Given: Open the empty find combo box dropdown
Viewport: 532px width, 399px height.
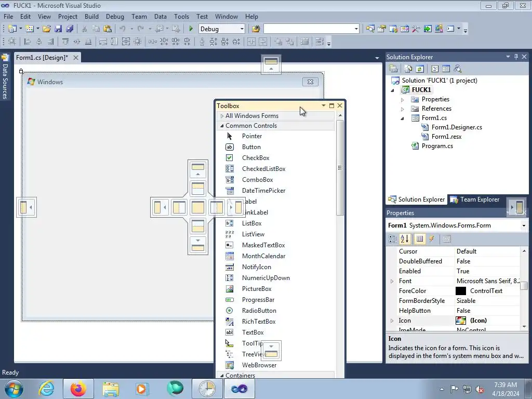Looking at the screenshot, I should tap(356, 29).
